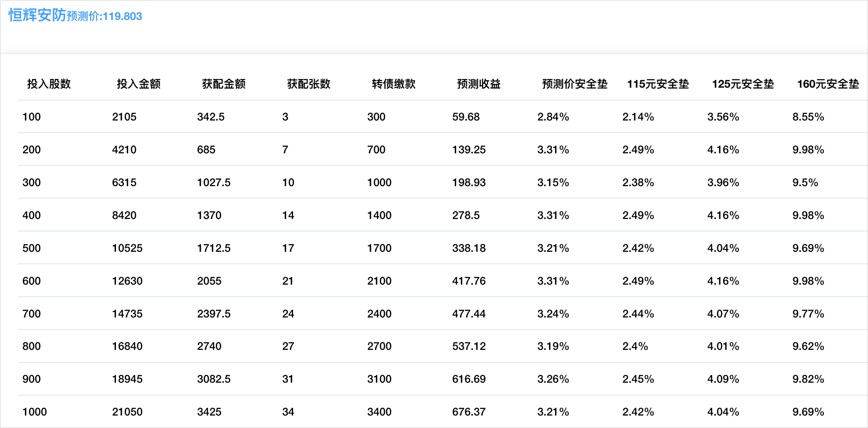Viewport: 868px width, 428px height.
Task: Select the 1027.5 allocation amount cell
Action: pyautogui.click(x=214, y=182)
